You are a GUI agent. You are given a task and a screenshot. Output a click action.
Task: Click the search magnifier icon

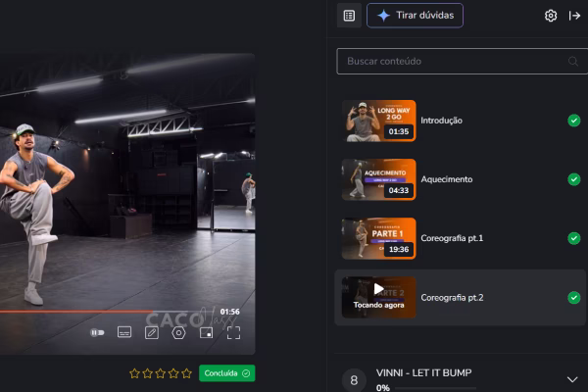tap(572, 61)
